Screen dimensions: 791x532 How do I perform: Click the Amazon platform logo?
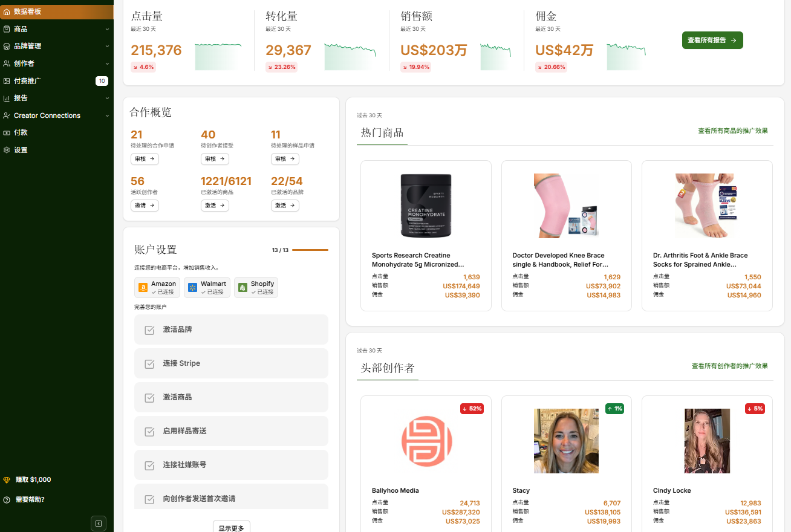[143, 288]
